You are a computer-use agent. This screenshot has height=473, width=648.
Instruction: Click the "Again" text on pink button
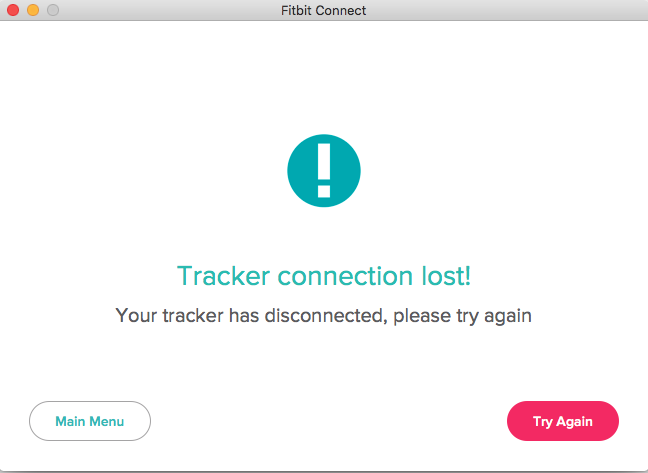coord(574,422)
